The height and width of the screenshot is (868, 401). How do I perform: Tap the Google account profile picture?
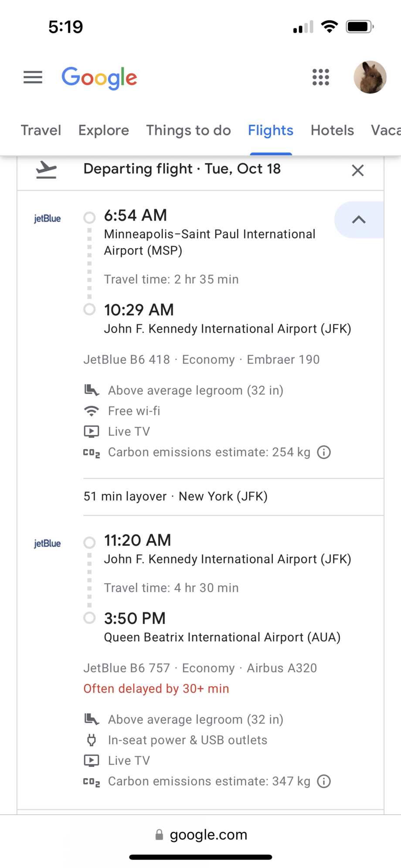click(370, 77)
